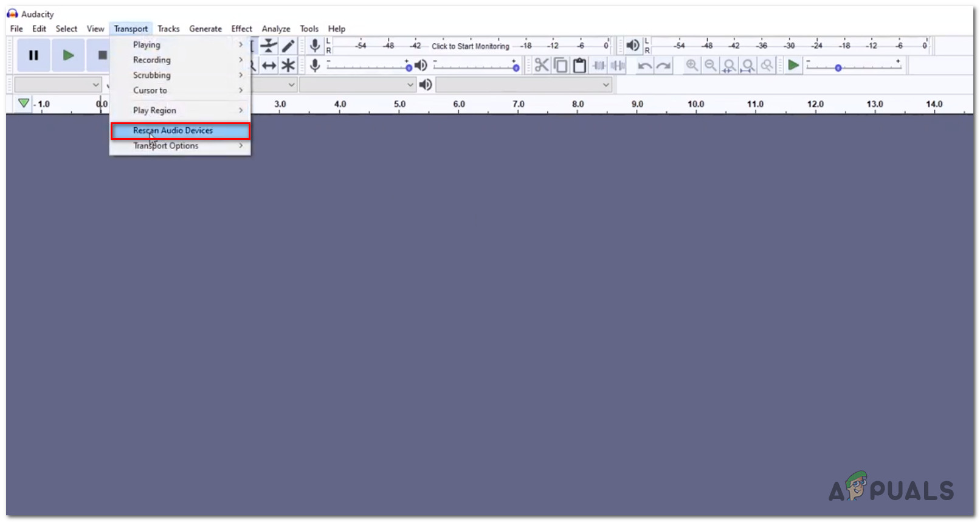Click the Zoom In magnifier
980x522 pixels.
[x=692, y=65]
